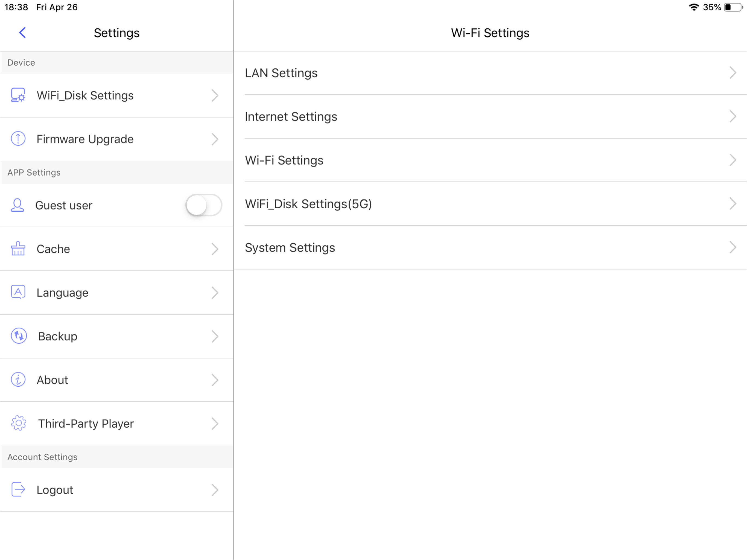The width and height of the screenshot is (747, 560).
Task: Click the Backup sync icon
Action: click(19, 336)
